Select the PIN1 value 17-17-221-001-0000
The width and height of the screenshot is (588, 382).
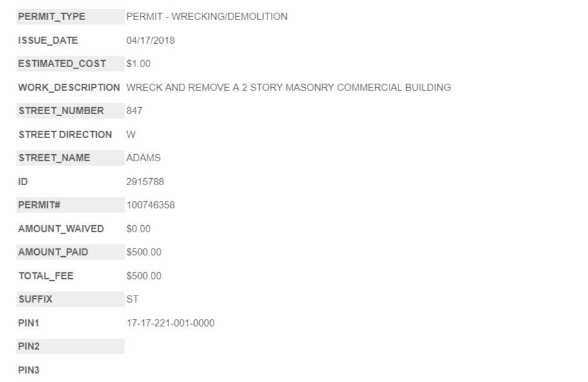tap(170, 323)
